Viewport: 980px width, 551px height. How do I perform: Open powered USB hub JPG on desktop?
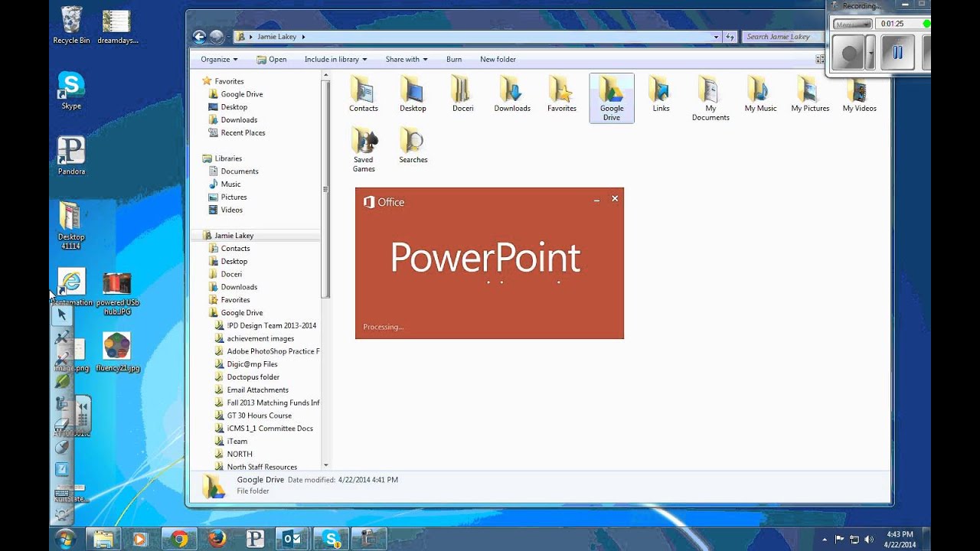point(117,294)
